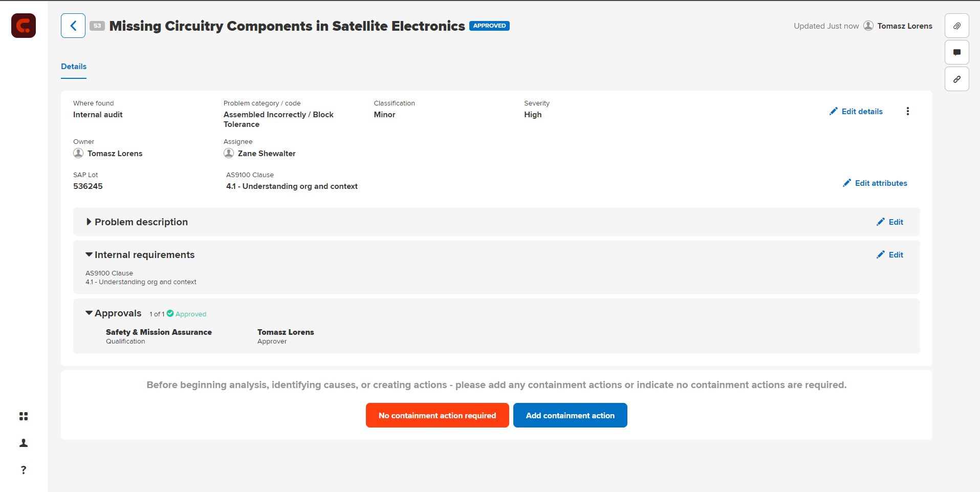Switch to the Details tab

point(74,67)
